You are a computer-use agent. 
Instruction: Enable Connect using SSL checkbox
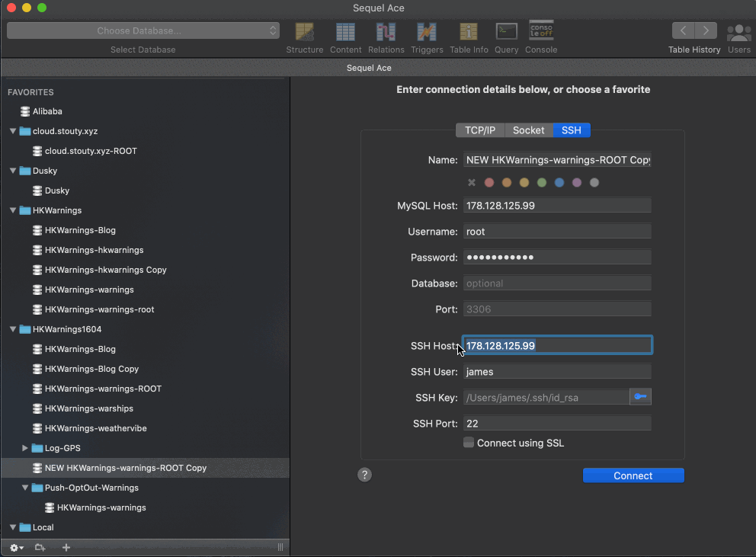(x=469, y=443)
